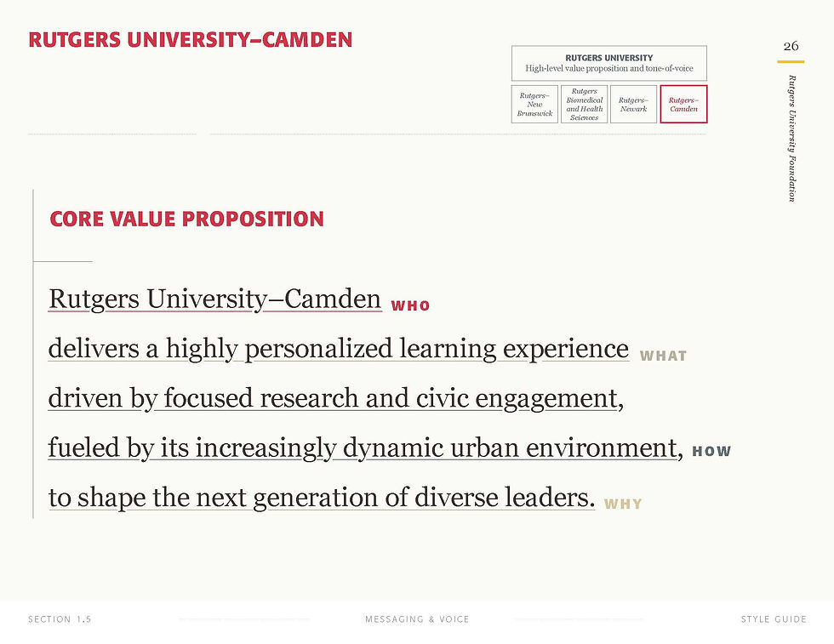Click the underlined text Rutgers University–Camden
834x644 pixels.
pos(214,299)
